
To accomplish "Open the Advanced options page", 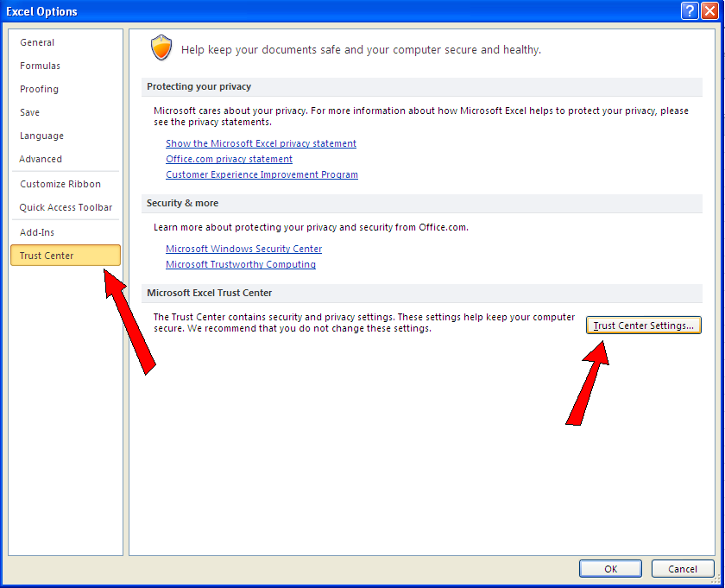I will click(x=41, y=159).
